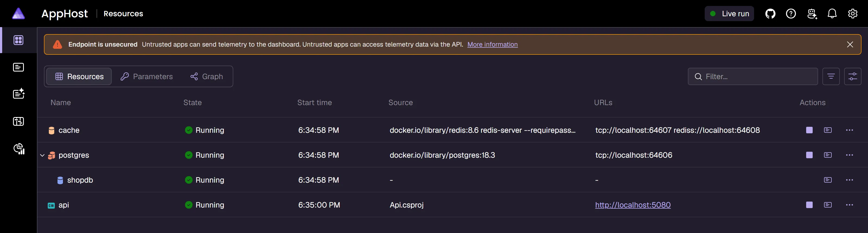The width and height of the screenshot is (868, 233).
Task: Sort by the State column header
Action: point(192,103)
